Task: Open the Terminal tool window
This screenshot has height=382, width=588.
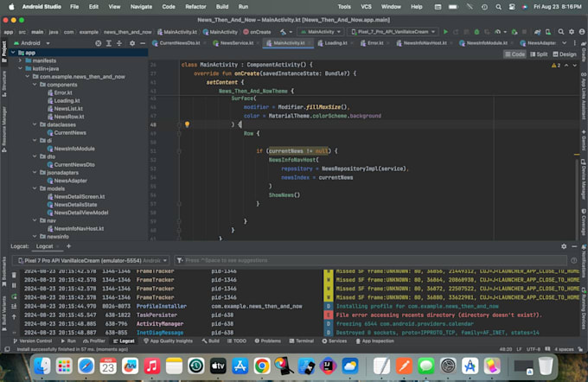Action: [301, 341]
